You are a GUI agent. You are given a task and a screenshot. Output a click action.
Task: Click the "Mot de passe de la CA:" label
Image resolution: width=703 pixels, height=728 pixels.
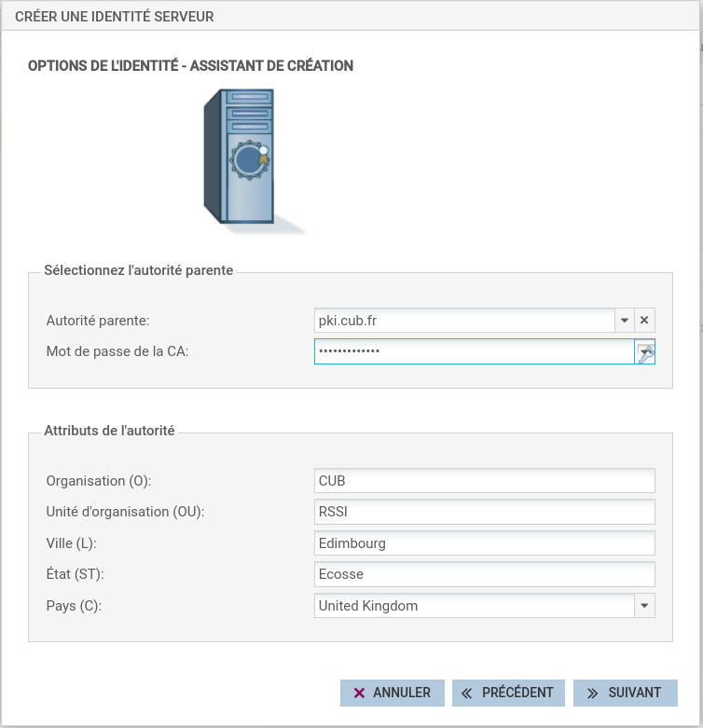pyautogui.click(x=117, y=351)
